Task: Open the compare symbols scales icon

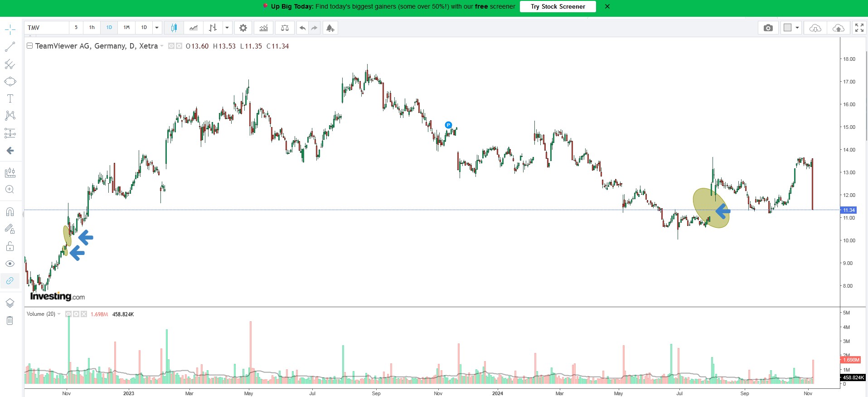Action: (x=285, y=28)
